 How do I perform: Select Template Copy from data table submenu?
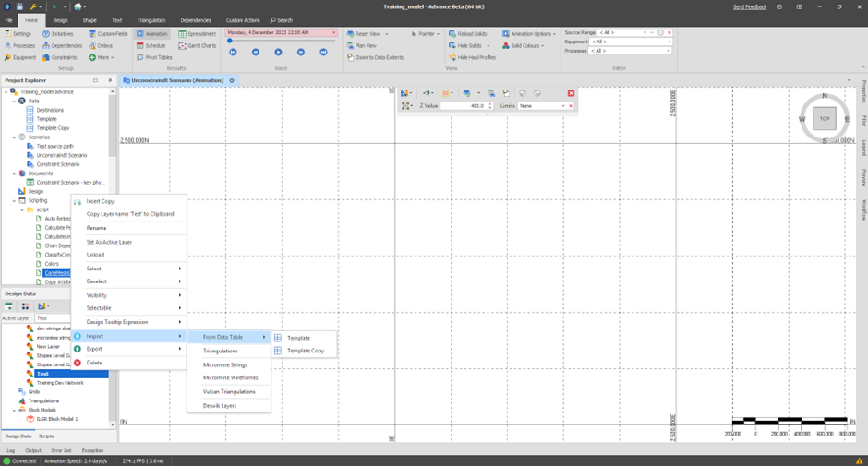point(305,351)
